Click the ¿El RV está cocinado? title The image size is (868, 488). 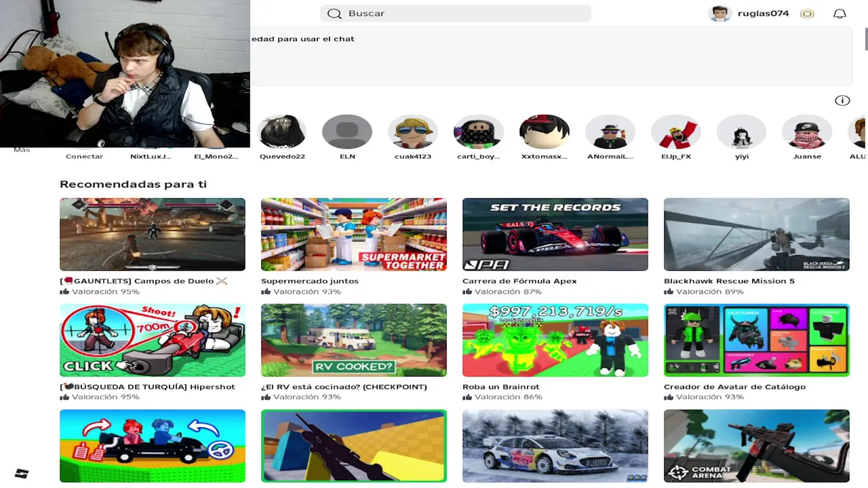click(x=344, y=387)
